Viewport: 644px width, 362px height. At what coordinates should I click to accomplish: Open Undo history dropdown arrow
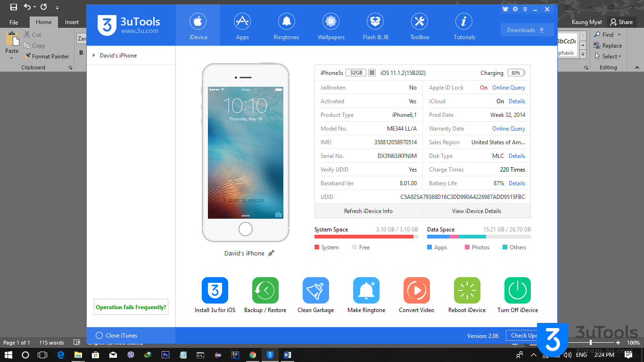[35, 8]
